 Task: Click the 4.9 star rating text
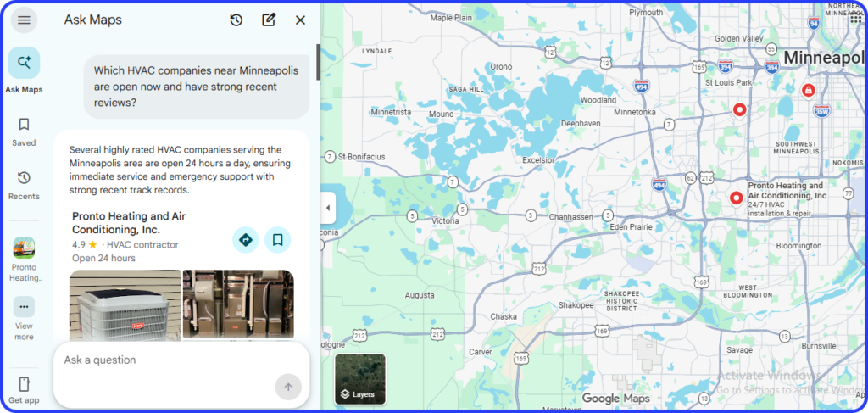click(x=85, y=244)
